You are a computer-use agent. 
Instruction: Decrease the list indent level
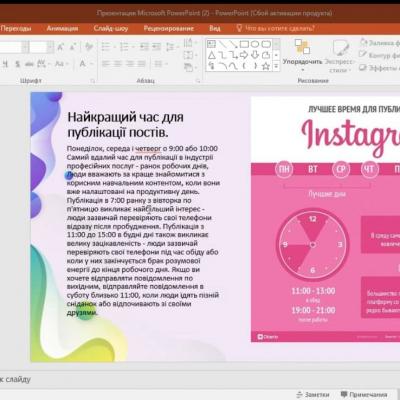click(144, 47)
